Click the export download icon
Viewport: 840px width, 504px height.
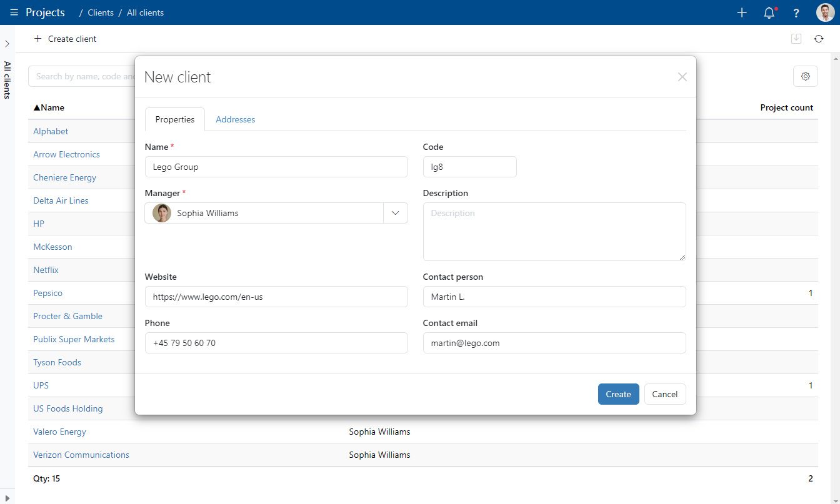(x=796, y=39)
